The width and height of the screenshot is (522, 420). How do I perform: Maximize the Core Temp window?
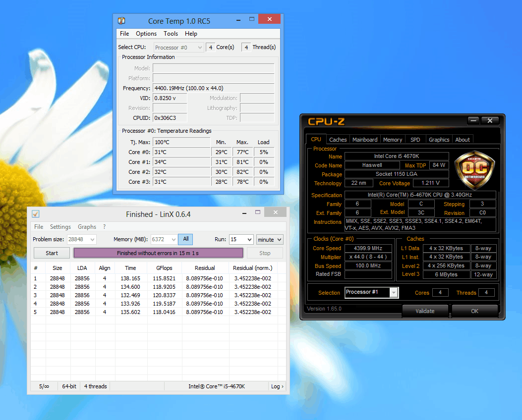click(252, 19)
